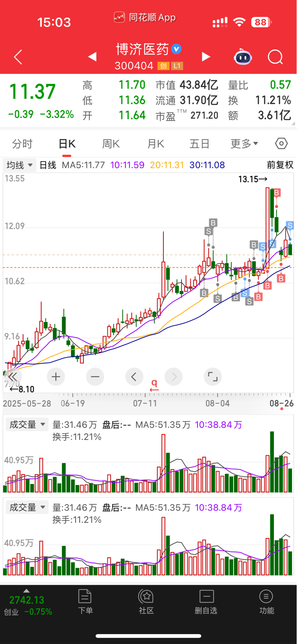
Task: Tap market cap 43.84亿
Action: (x=199, y=85)
